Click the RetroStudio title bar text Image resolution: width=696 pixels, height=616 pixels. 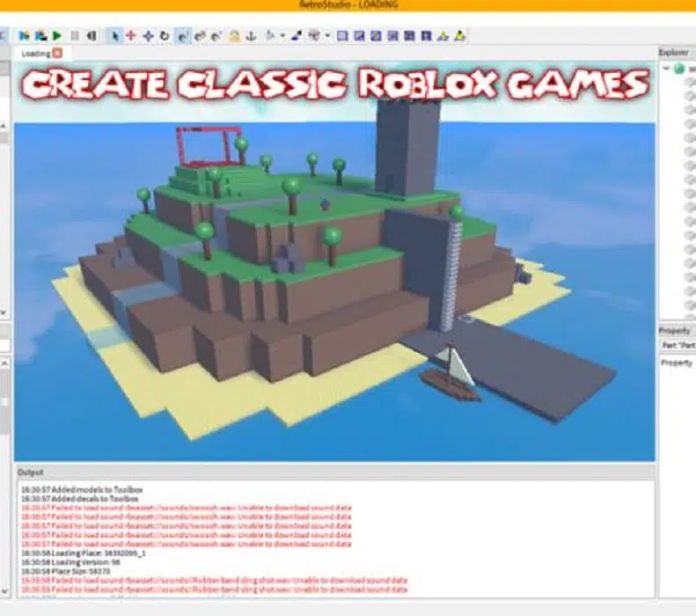pyautogui.click(x=348, y=5)
